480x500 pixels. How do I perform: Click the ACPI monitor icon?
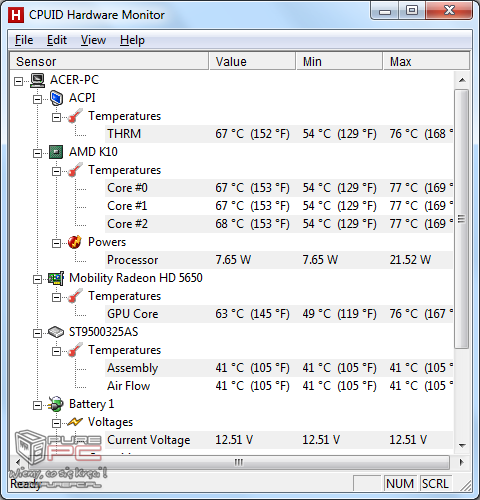[x=56, y=98]
